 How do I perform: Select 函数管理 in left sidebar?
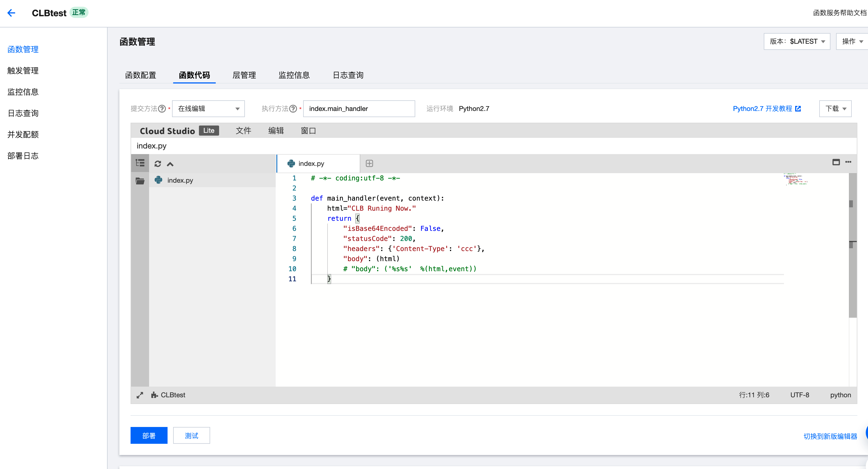coord(23,50)
